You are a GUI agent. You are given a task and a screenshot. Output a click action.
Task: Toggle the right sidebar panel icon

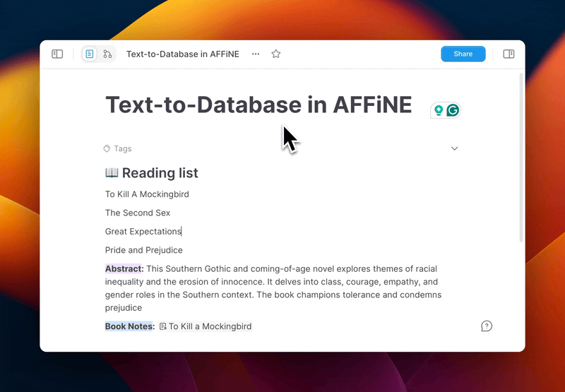point(509,54)
